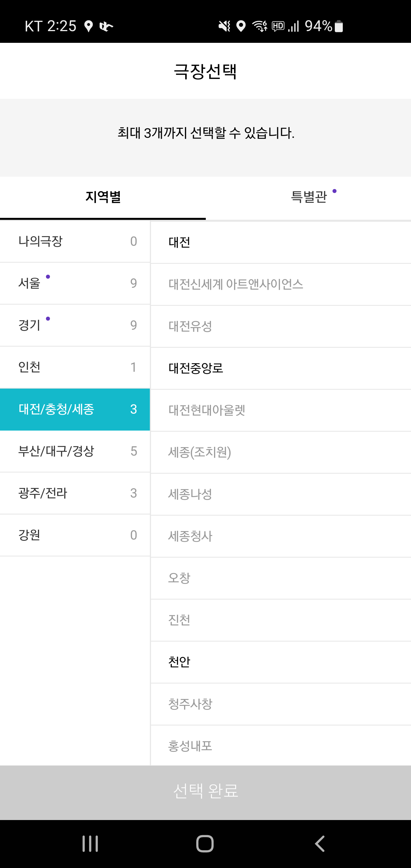411x868 pixels.
Task: Switch to the 특별관 tab
Action: [x=309, y=197]
